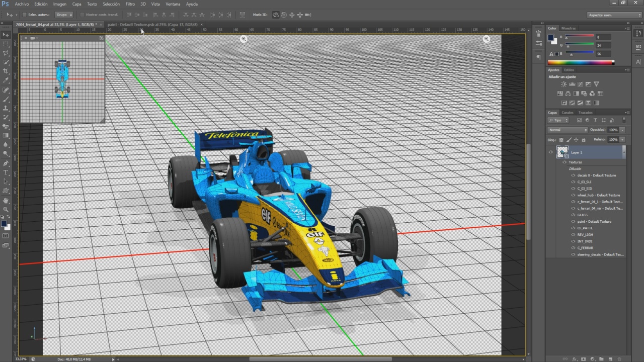Click the 3D orbit mode icon
This screenshot has height=362, width=644.
point(276,15)
